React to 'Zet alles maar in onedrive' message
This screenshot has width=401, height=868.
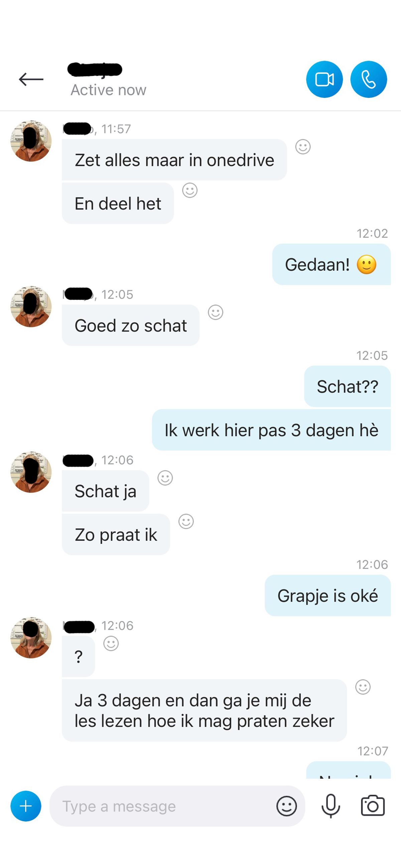[303, 147]
